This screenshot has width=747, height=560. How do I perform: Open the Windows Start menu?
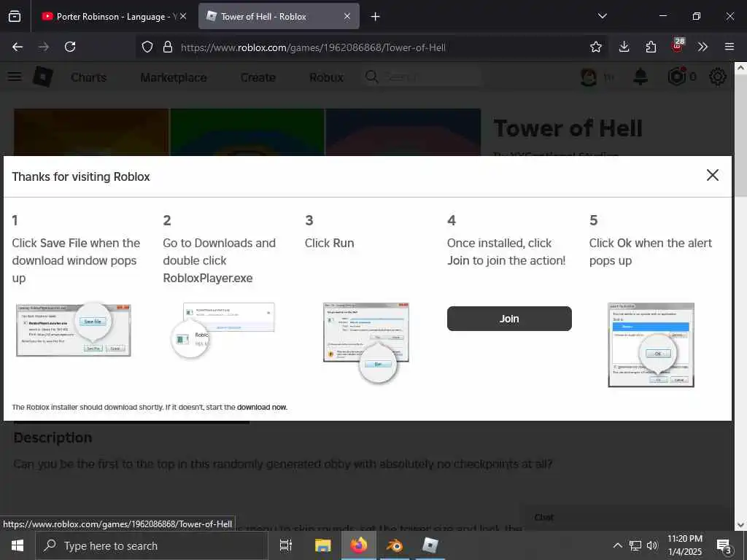pos(18,545)
